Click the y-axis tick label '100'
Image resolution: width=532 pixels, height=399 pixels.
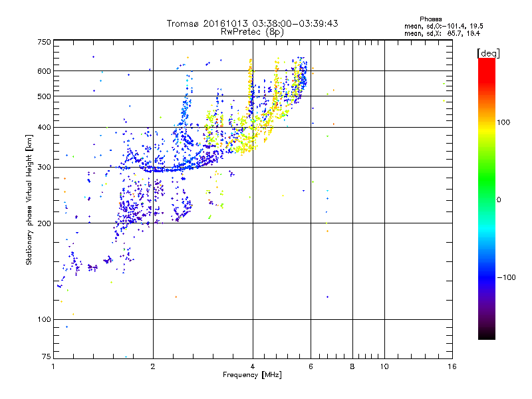point(44,319)
